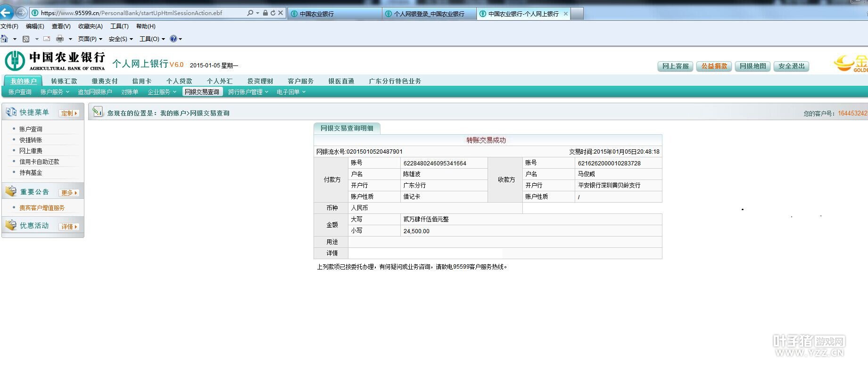
Task: Click the search magnifier in address bar
Action: (250, 13)
